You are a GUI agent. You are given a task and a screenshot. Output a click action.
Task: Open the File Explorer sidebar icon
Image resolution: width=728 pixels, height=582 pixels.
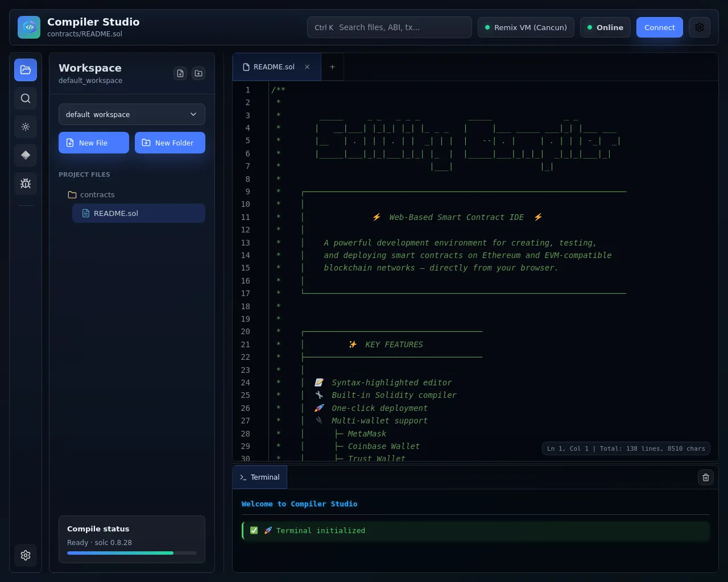click(26, 70)
